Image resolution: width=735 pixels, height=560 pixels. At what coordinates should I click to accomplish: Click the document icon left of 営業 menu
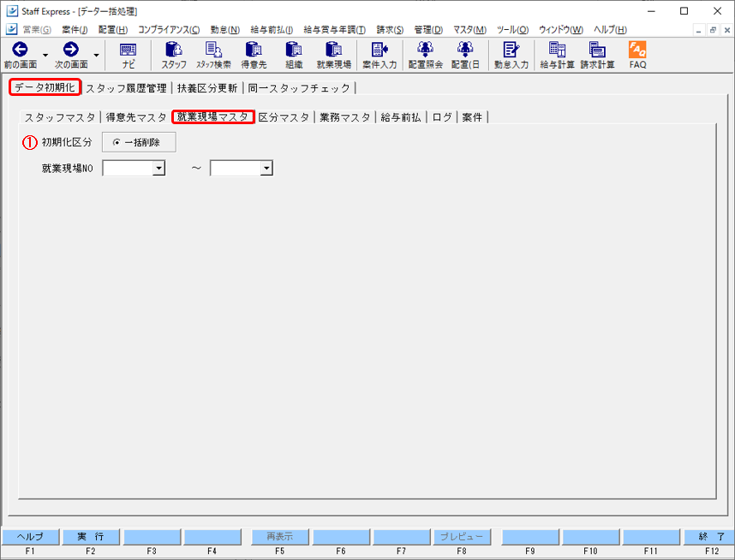pos(12,29)
